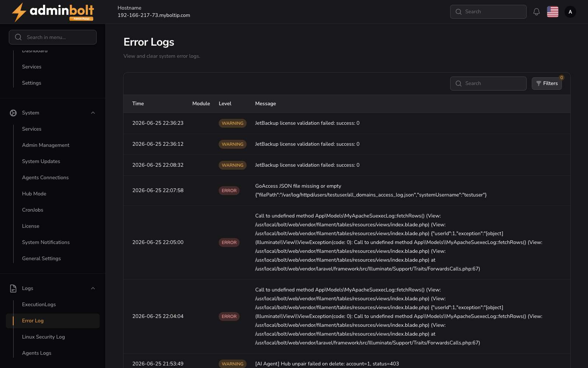
Task: Open Services under System section
Action: pyautogui.click(x=32, y=129)
